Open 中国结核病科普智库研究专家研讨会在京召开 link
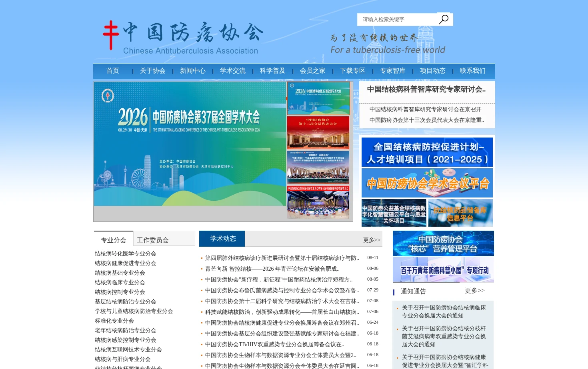 [x=426, y=109]
